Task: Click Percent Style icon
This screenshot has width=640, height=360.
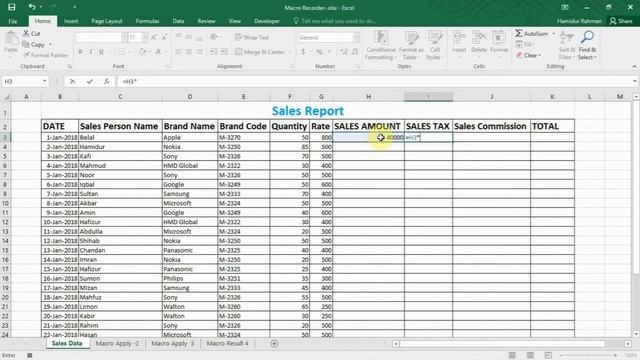Action: pyautogui.click(x=319, y=52)
